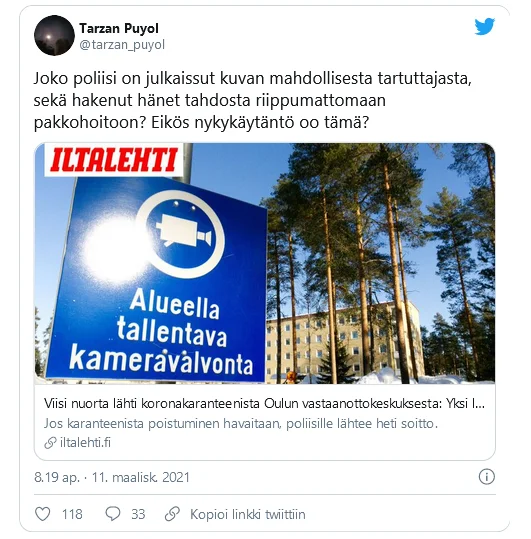Click the chain link copy icon
Image resolution: width=531 pixels, height=539 pixels.
pyautogui.click(x=172, y=514)
